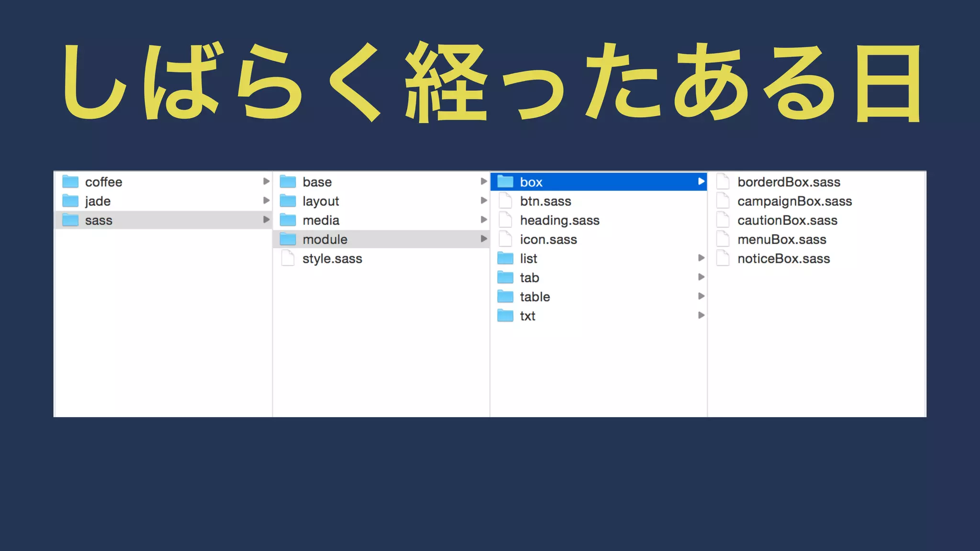Click the layout folder icon

pyautogui.click(x=288, y=201)
